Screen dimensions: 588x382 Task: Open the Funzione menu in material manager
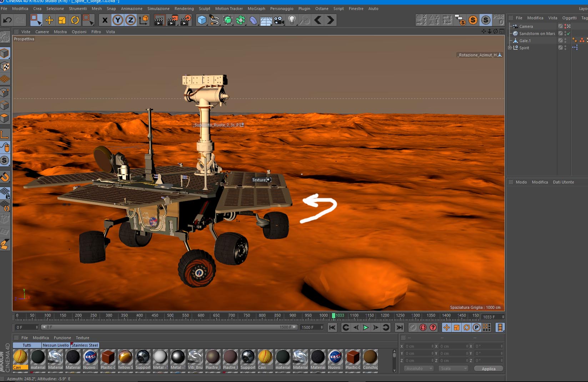tap(62, 338)
